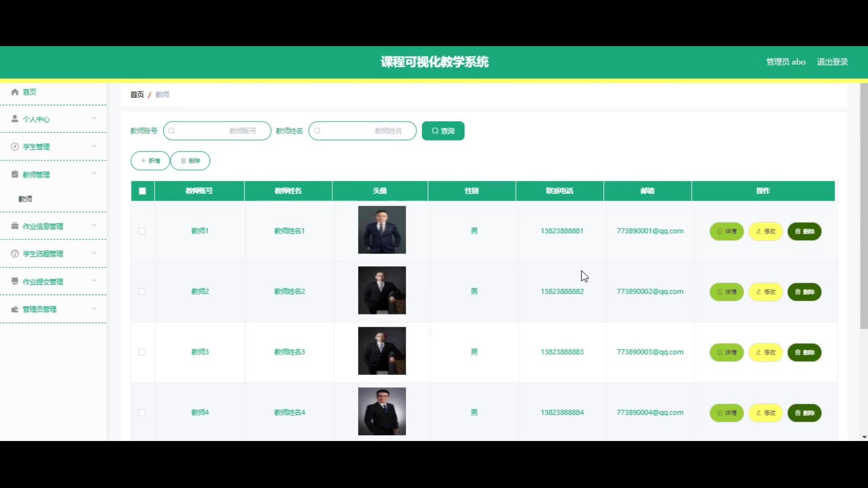Click the scroll-down arrow at scrollbar bottom
Screen dimensions: 868x488
click(864, 437)
